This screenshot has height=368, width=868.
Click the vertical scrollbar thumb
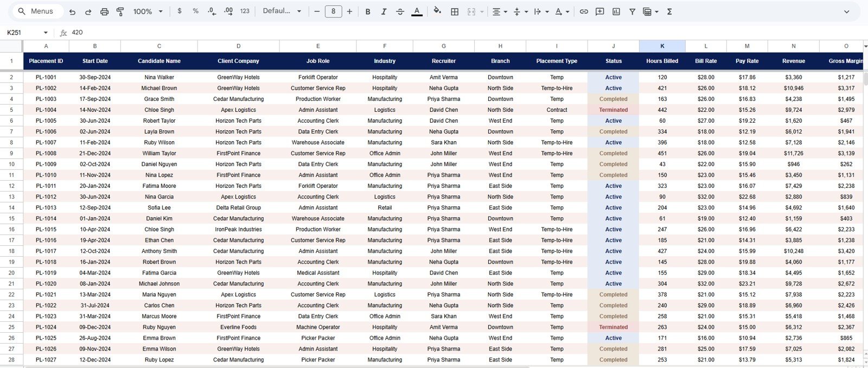[865, 79]
